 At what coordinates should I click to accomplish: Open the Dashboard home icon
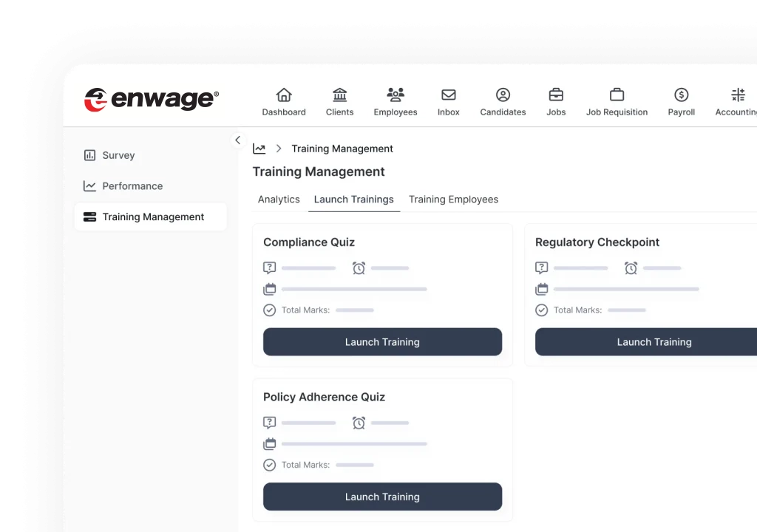tap(284, 95)
